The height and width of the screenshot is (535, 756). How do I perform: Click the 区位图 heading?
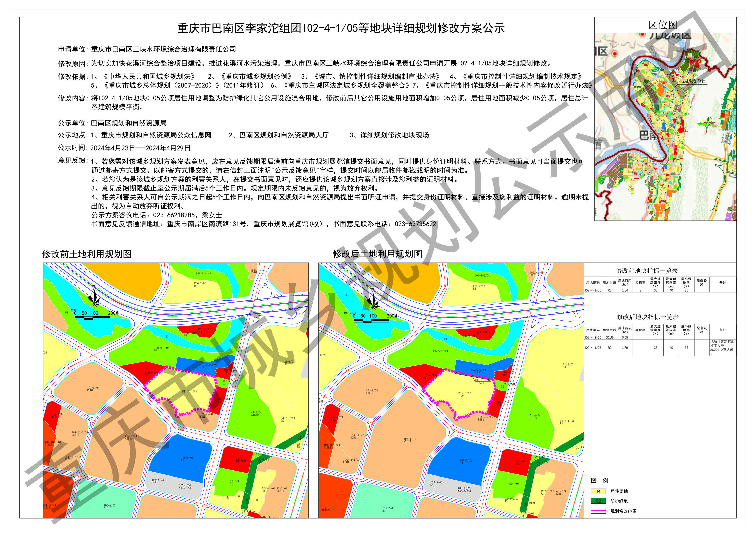coord(663,25)
